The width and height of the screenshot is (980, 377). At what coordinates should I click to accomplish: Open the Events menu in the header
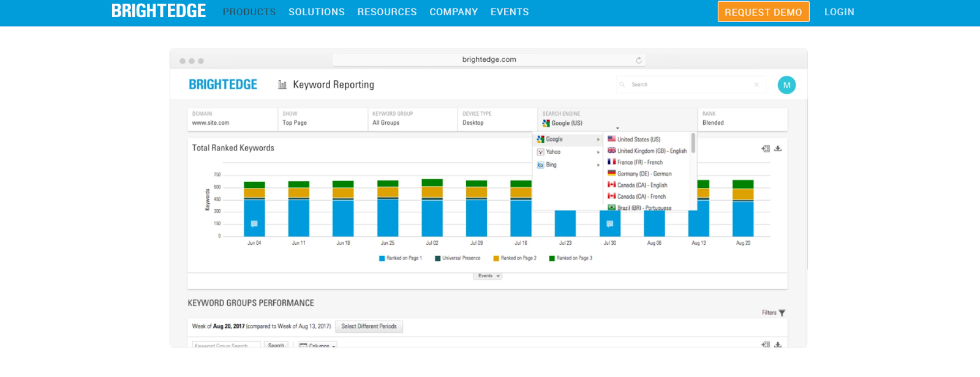point(510,12)
